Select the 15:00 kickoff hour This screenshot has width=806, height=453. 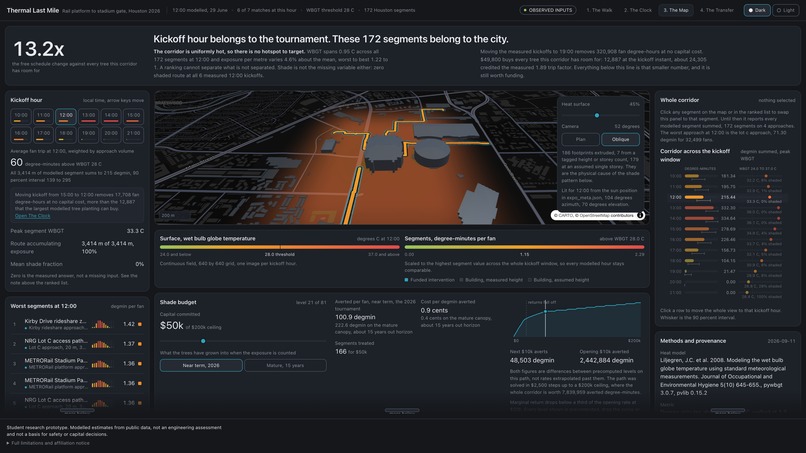tap(133, 117)
